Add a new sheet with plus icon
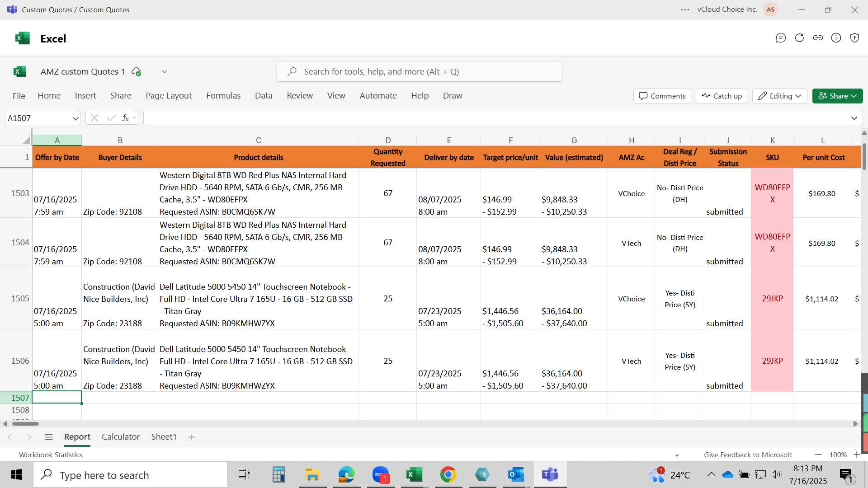 point(192,437)
